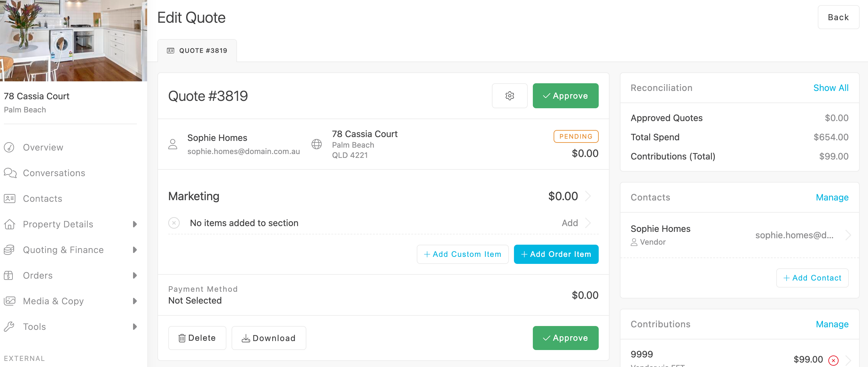
Task: Click the globe icon beside the address
Action: point(316,144)
